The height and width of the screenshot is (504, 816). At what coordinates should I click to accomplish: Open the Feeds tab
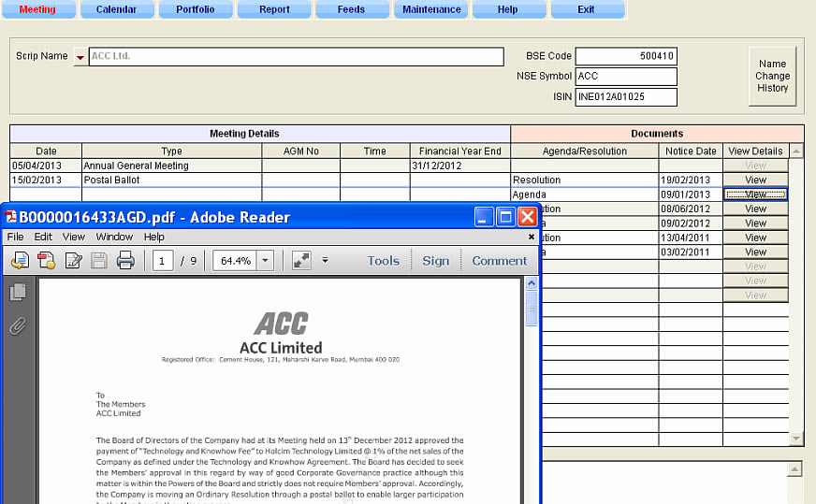[x=351, y=9]
